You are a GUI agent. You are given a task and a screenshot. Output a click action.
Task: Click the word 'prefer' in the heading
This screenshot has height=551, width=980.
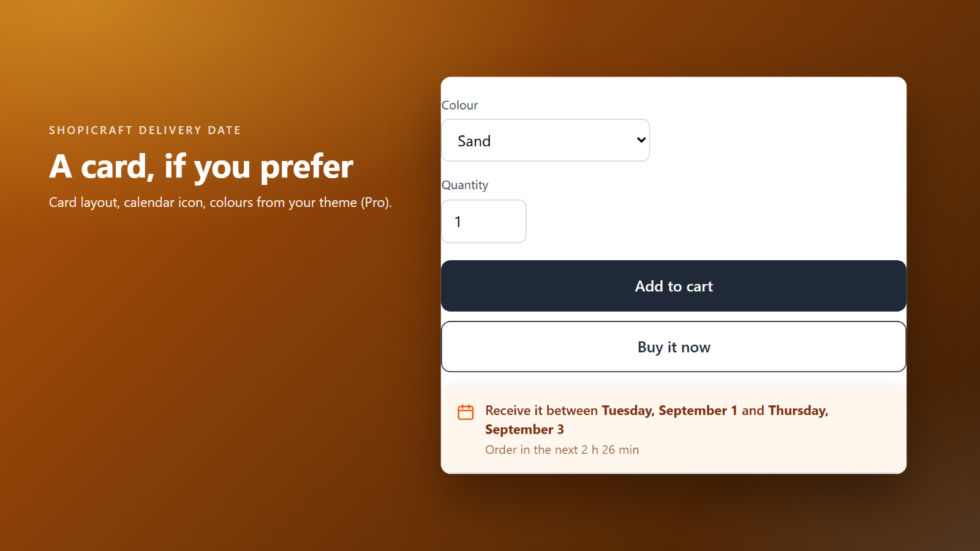306,167
